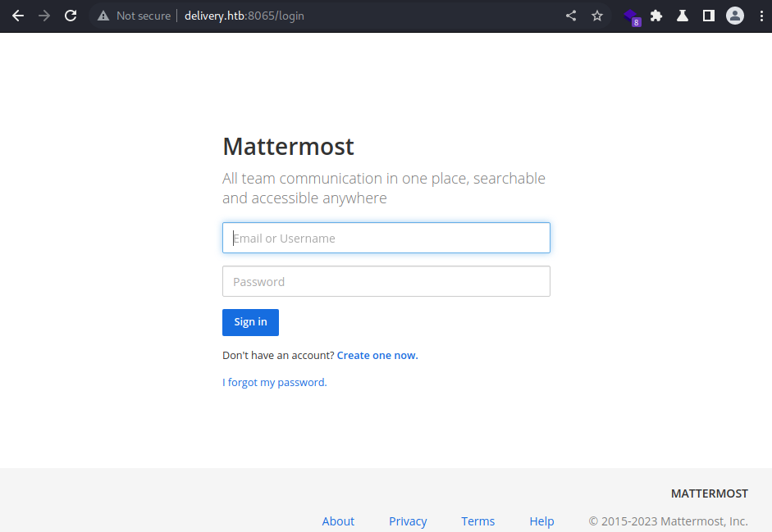Open the Chrome Labs flask icon
772x532 pixels.
(683, 16)
